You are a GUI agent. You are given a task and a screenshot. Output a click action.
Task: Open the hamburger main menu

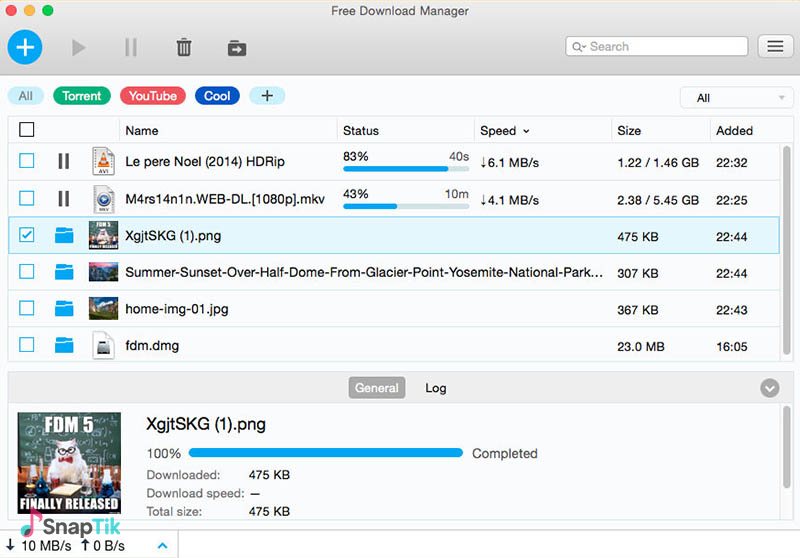point(773,46)
